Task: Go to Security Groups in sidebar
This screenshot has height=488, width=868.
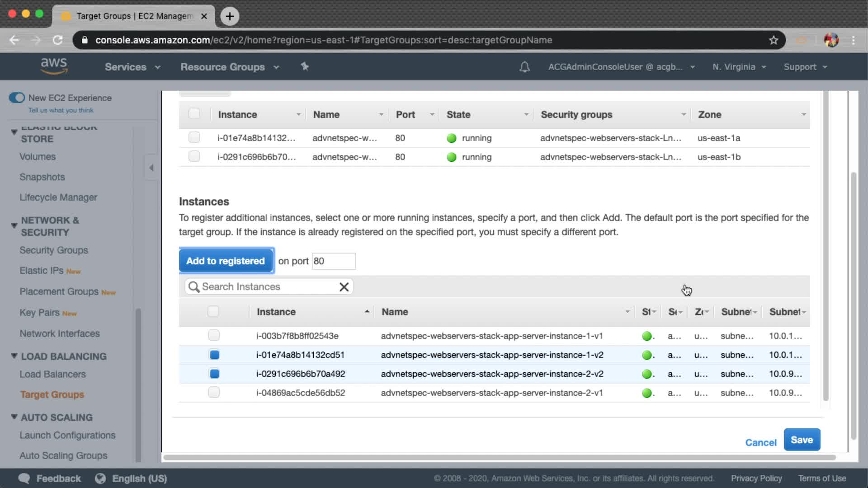Action: pos(53,250)
